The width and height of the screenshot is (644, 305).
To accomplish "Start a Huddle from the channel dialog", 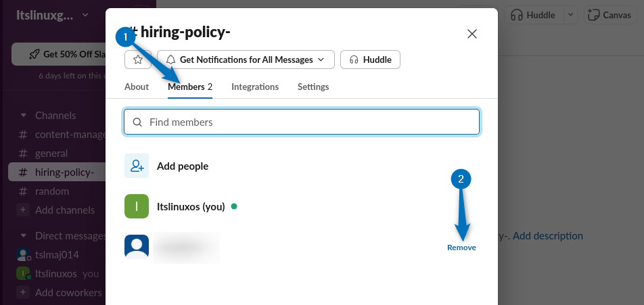I will (370, 60).
